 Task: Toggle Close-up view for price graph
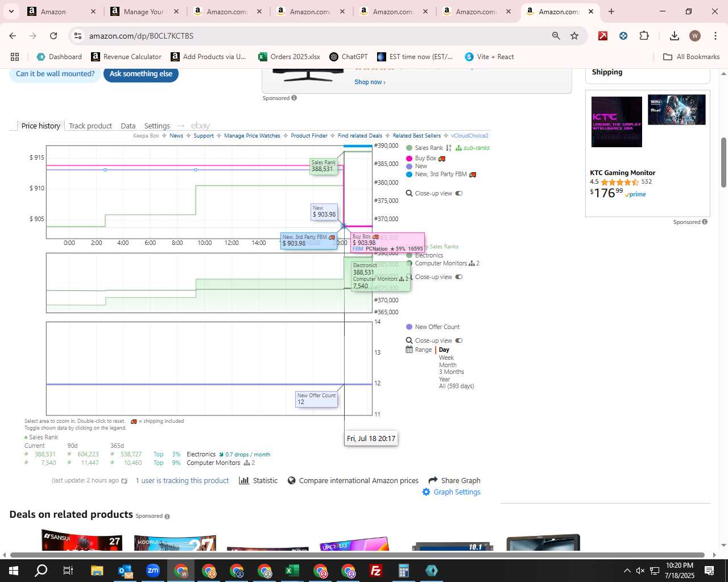click(x=459, y=193)
